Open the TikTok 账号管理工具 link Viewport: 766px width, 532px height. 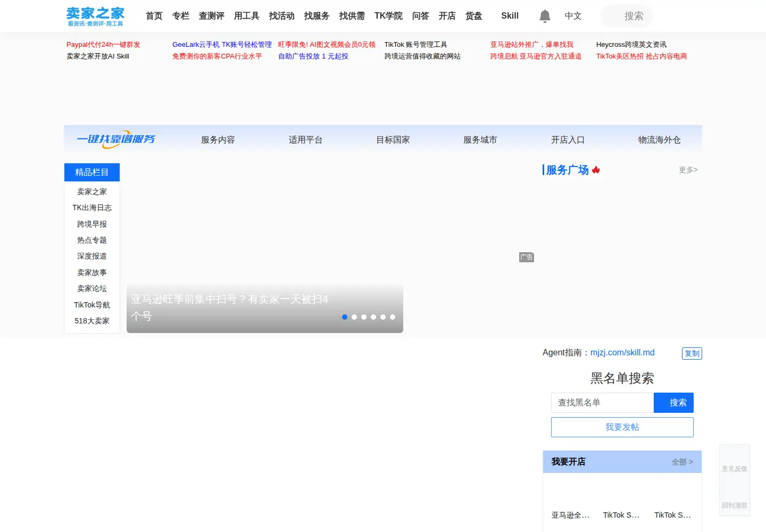415,45
